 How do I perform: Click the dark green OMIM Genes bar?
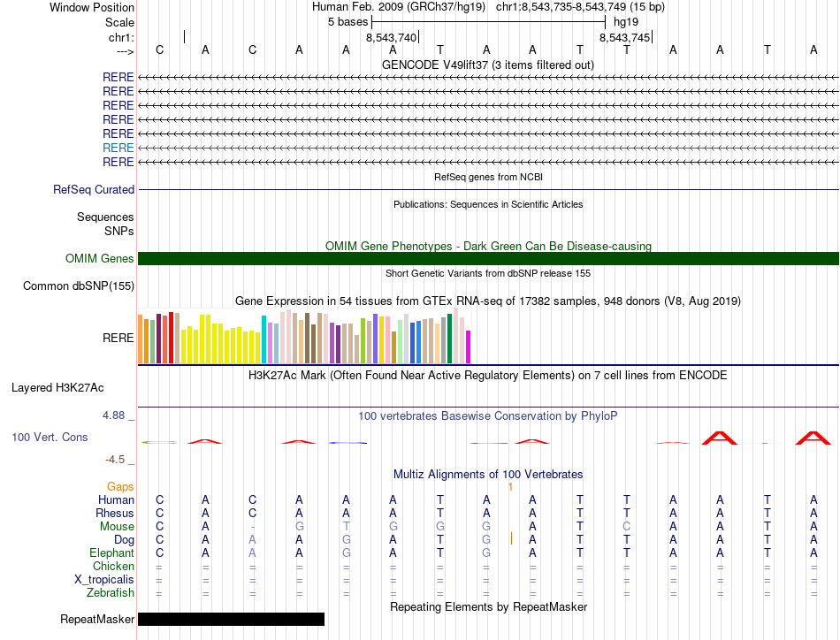(488, 259)
